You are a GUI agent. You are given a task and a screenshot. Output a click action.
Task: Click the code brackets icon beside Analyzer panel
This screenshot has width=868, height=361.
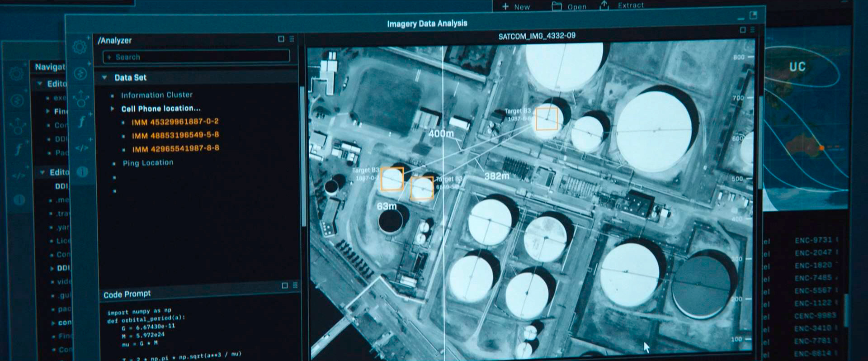[82, 148]
